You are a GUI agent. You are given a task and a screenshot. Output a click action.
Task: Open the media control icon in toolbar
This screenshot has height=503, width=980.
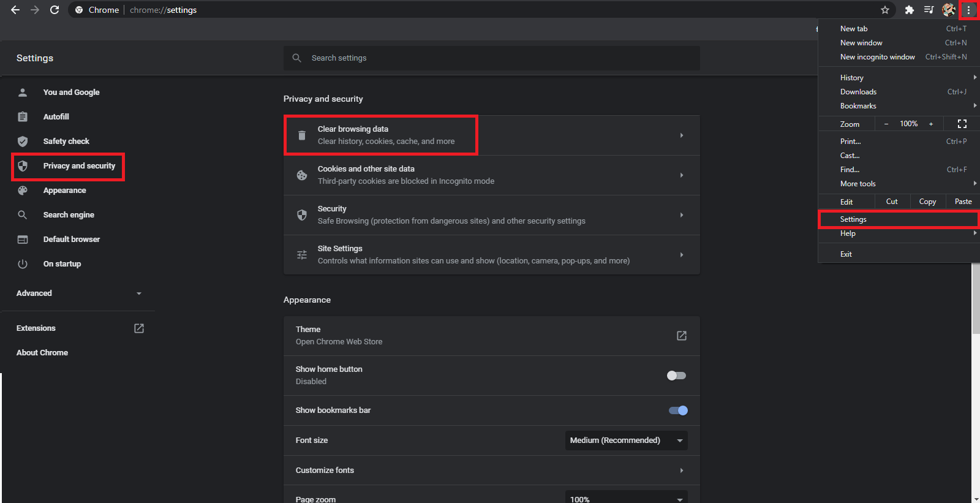pyautogui.click(x=929, y=10)
